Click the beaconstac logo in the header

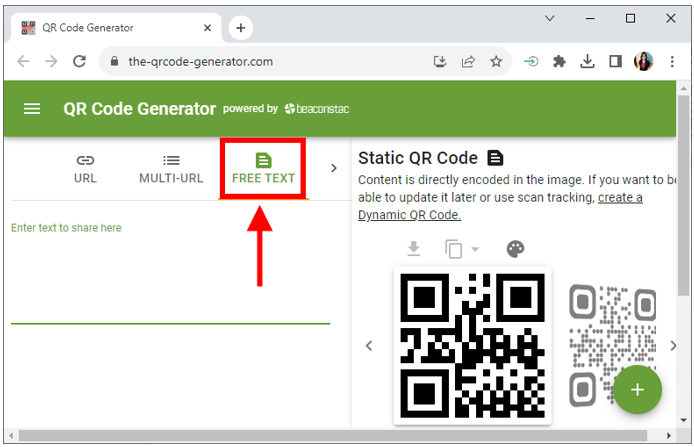point(317,108)
